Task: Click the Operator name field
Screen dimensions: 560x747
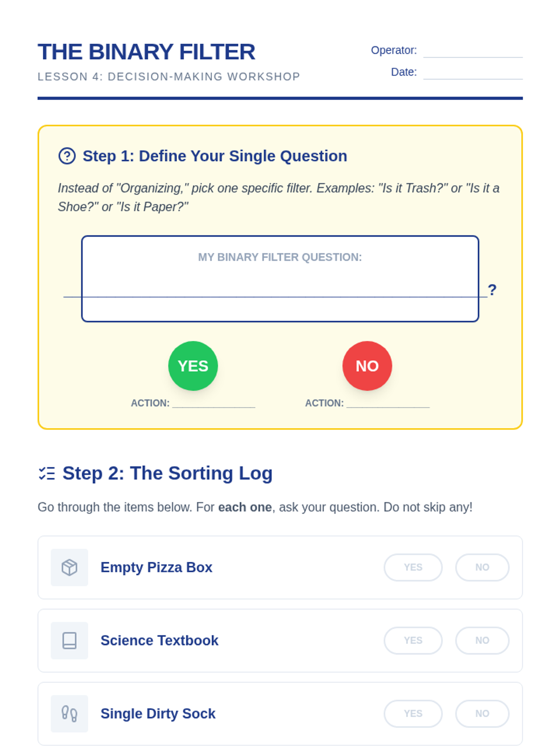Action: [473, 50]
